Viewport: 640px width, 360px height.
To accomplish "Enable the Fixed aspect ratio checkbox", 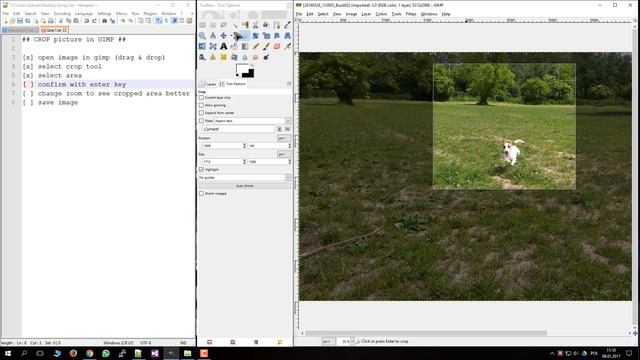I will [x=201, y=121].
